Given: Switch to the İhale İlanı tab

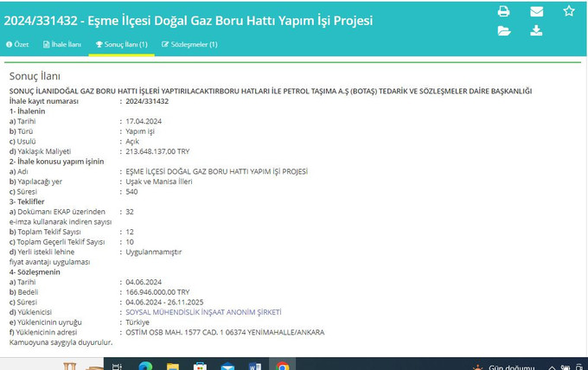Looking at the screenshot, I should pyautogui.click(x=62, y=44).
